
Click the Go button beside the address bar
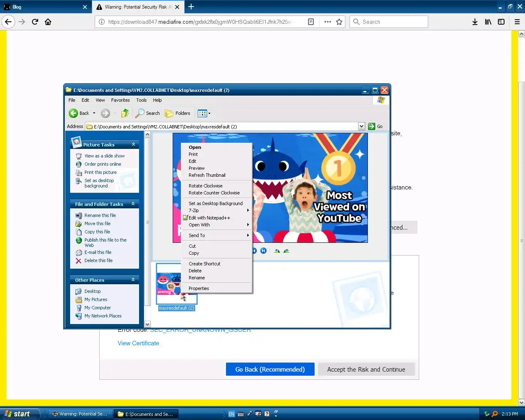point(375,126)
